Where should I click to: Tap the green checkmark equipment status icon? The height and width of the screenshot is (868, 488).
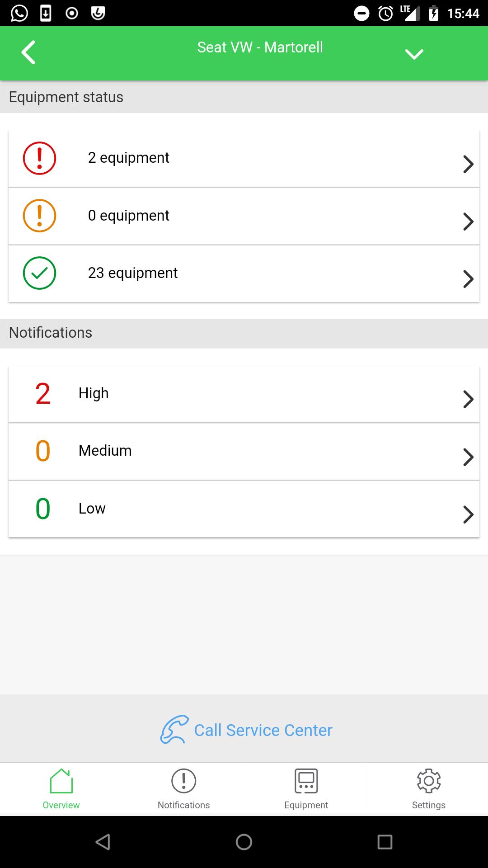coord(39,273)
